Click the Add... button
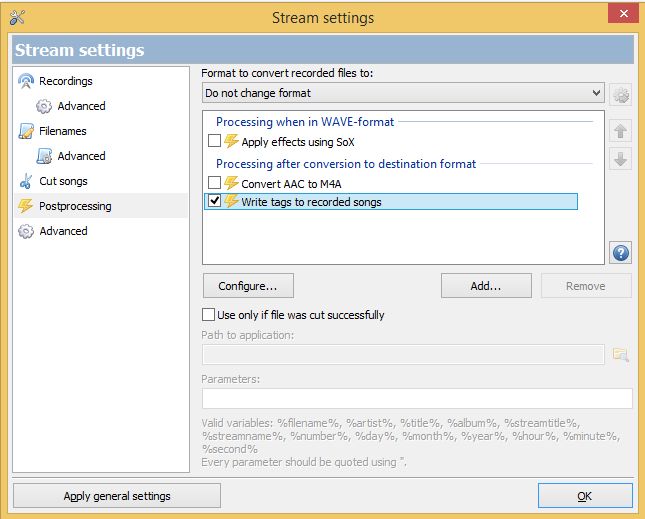 (486, 285)
